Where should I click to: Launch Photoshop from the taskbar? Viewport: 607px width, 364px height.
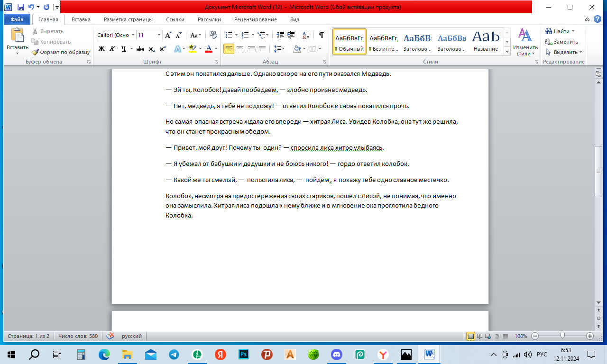coord(244,354)
